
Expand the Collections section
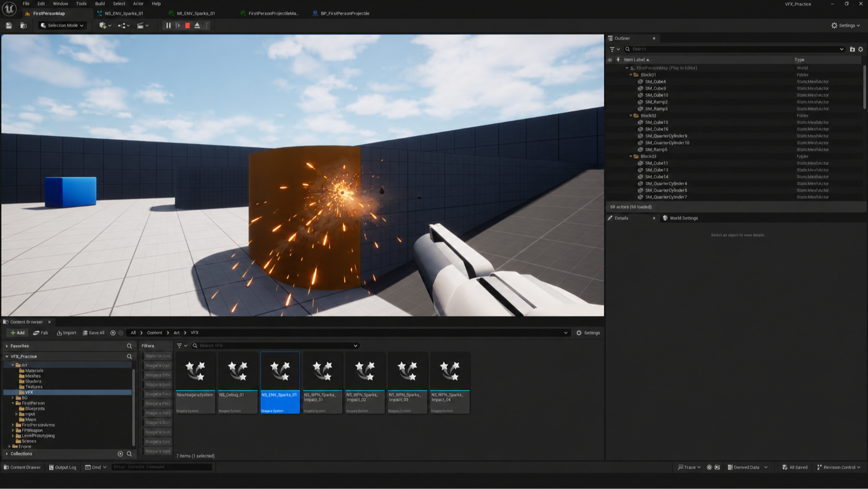pos(7,454)
